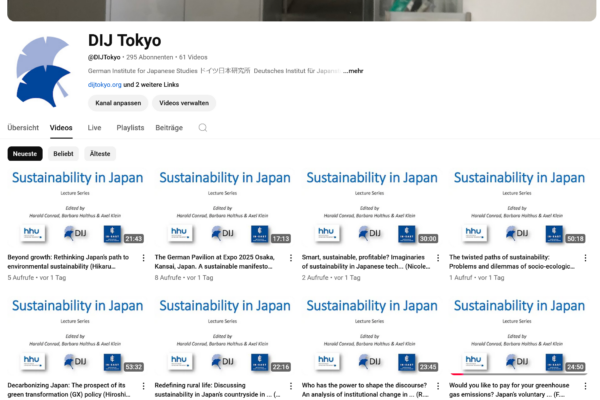Play the 50:18 video thumbnail
The image size is (600, 400).
coord(519,207)
